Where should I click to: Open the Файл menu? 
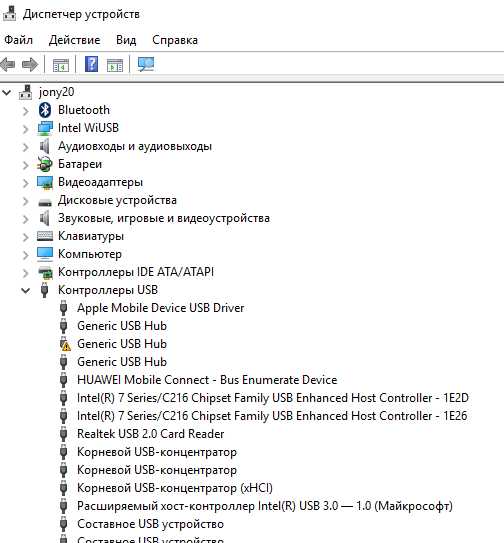pos(18,40)
